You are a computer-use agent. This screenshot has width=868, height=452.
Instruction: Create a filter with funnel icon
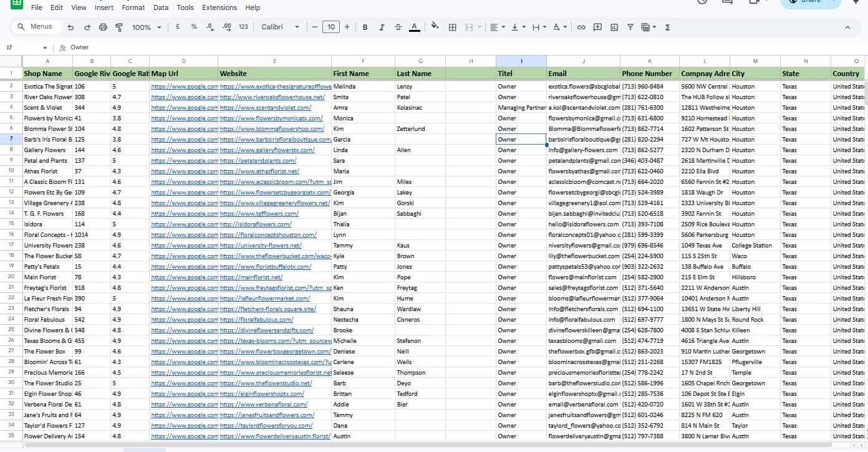631,27
